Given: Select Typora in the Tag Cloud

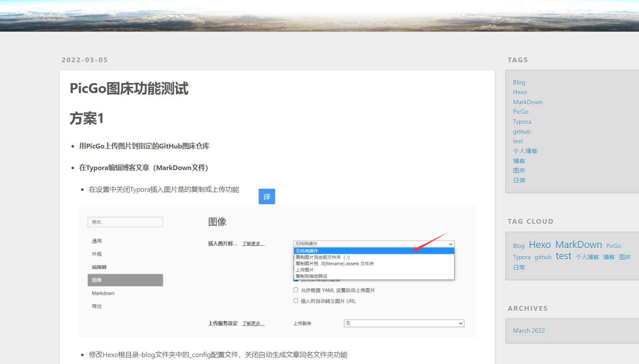Looking at the screenshot, I should pos(522,257).
